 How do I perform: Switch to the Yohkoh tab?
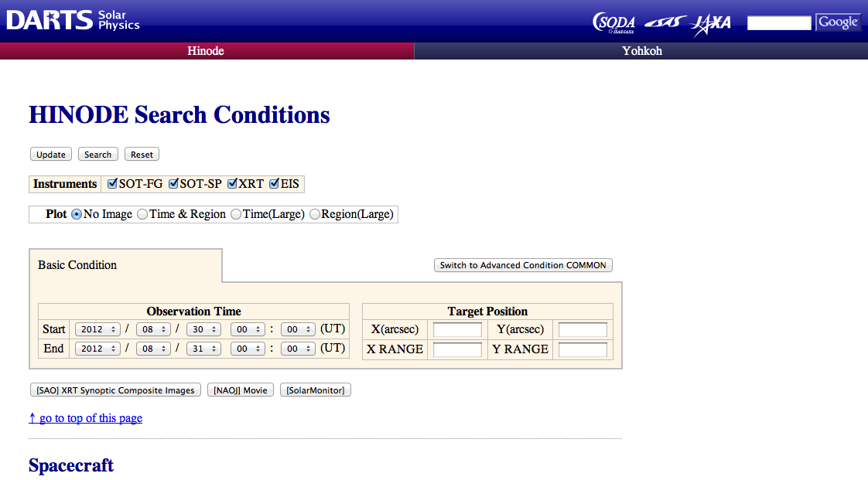click(641, 51)
